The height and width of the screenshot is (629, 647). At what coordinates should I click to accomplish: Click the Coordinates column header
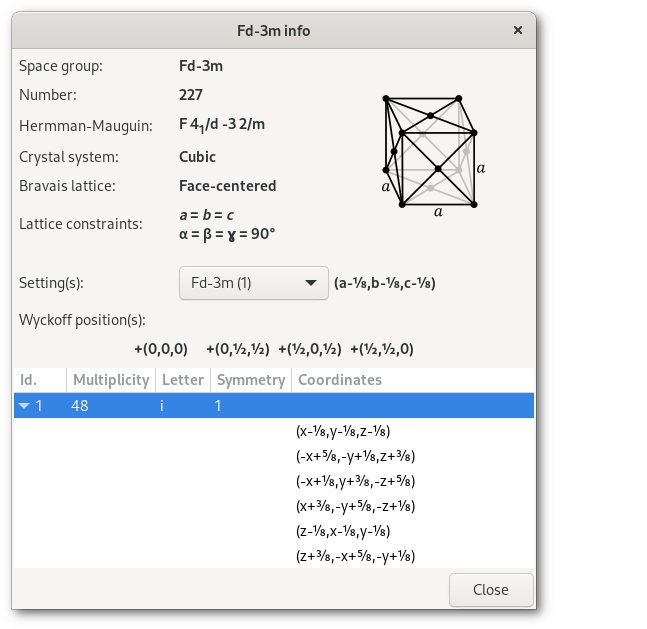pyautogui.click(x=340, y=380)
